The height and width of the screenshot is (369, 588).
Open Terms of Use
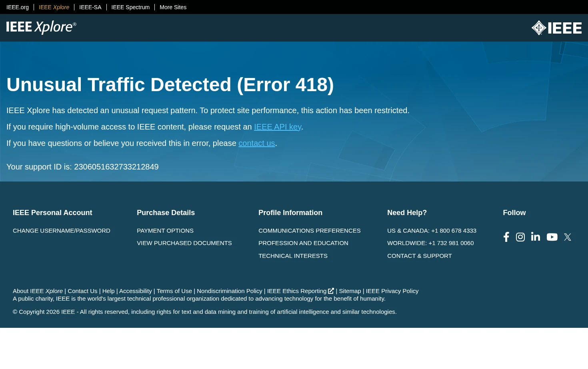click(174, 291)
